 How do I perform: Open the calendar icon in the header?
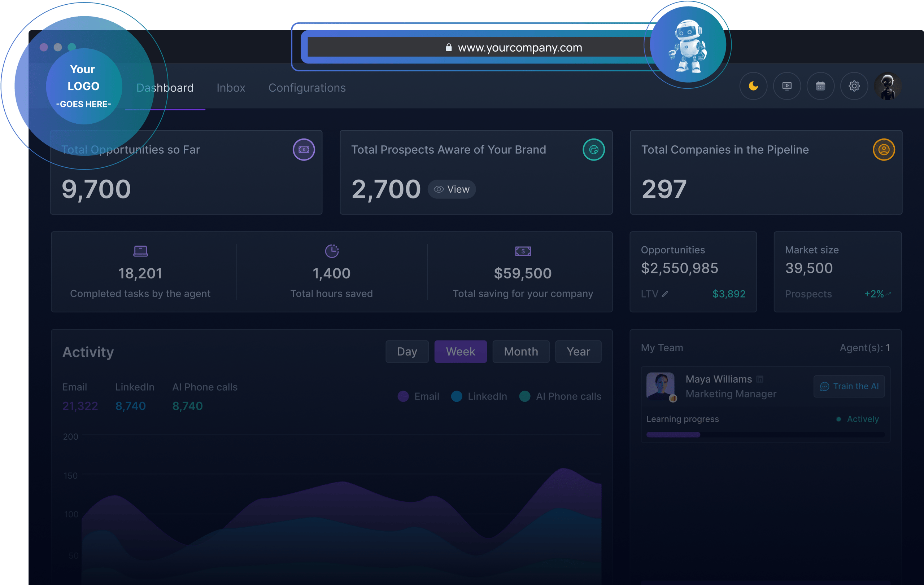820,86
